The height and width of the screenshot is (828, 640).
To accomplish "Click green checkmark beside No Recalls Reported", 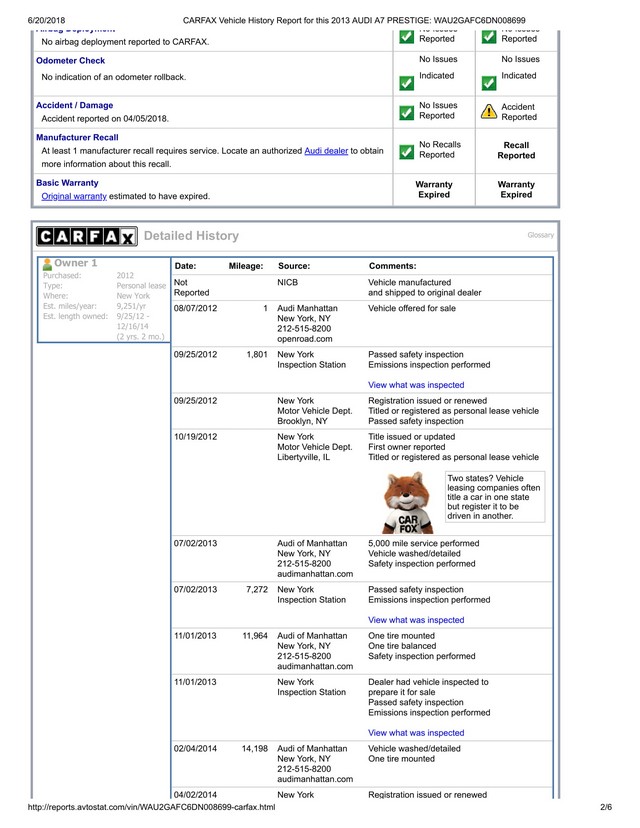I will [407, 152].
